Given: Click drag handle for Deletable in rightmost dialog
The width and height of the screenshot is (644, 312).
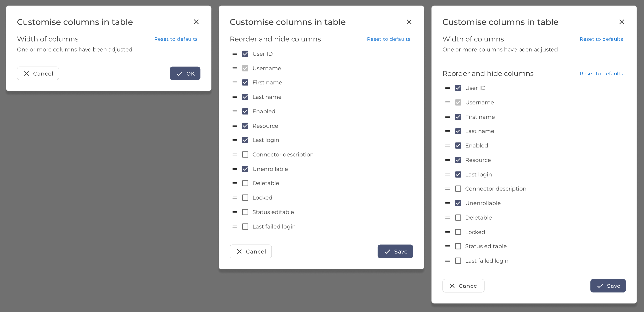Looking at the screenshot, I should click(447, 218).
